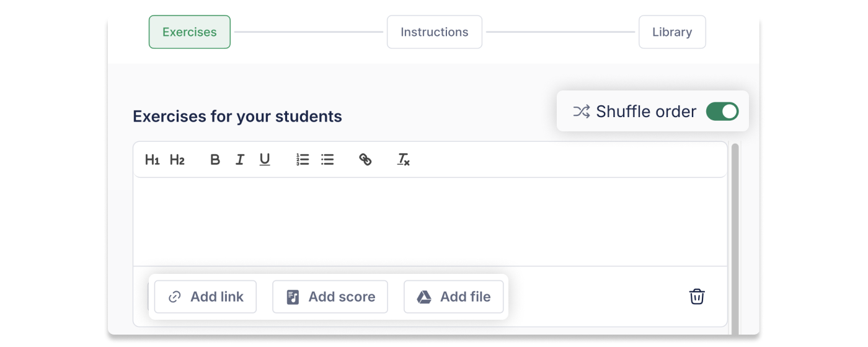Viewport: 868px width, 347px height.
Task: Click inside the exercise text area
Action: coord(430,222)
